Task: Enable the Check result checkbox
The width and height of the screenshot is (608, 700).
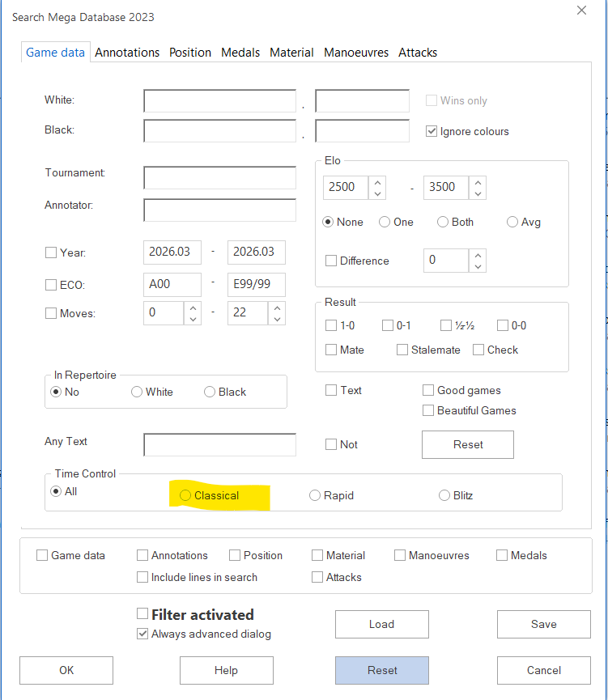Action: (478, 350)
